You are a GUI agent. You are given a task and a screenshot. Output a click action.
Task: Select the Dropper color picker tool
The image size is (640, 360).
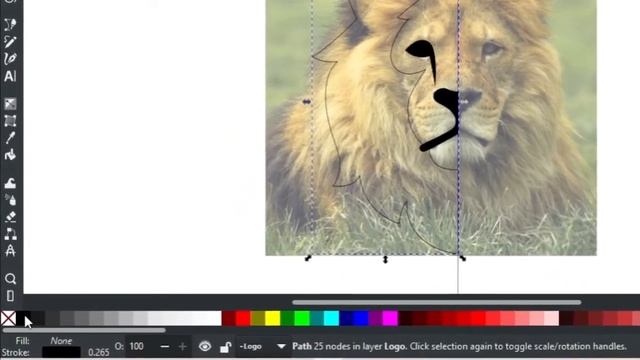click(x=10, y=138)
